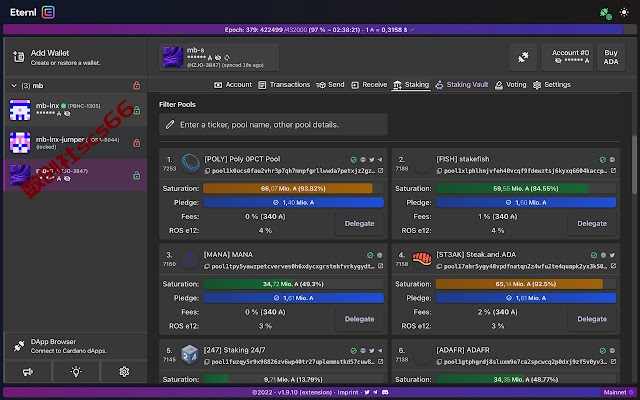Click POLY pool verified checkmark icon
This screenshot has height=400, width=640.
point(353,160)
